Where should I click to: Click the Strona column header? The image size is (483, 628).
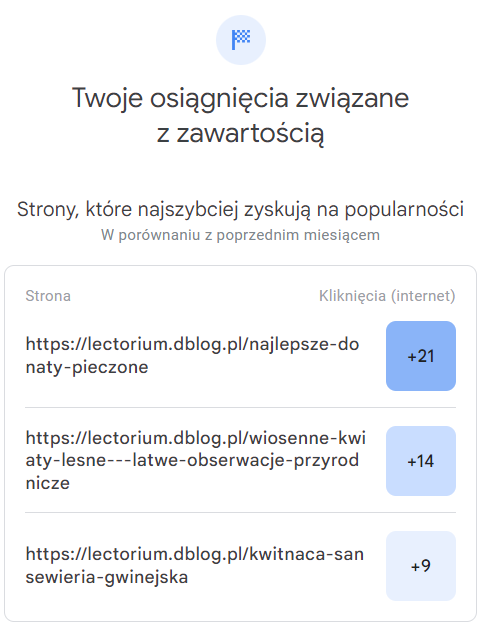pyautogui.click(x=48, y=296)
